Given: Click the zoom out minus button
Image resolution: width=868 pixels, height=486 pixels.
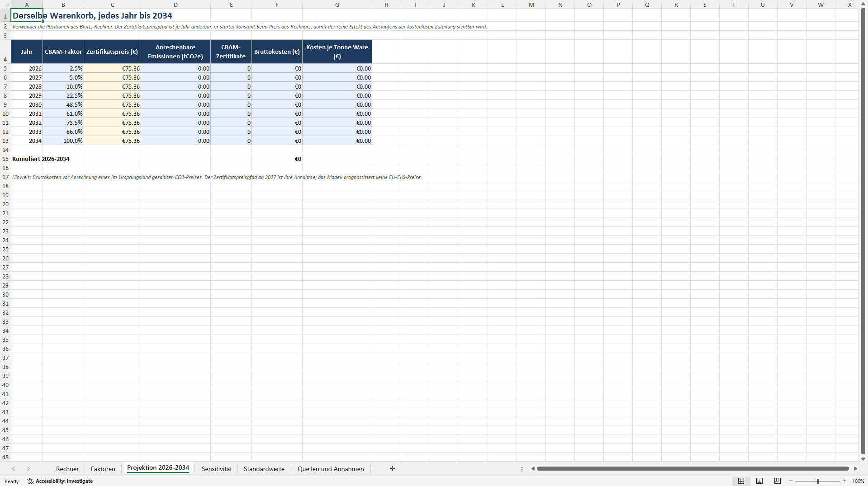Looking at the screenshot, I should pos(791,481).
